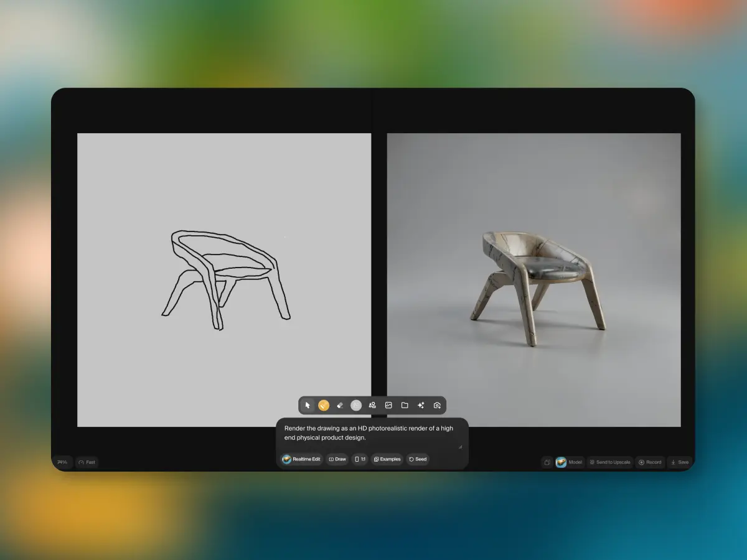Open the 1:1 aspect ratio selector
Screen dimensions: 747x560
click(360, 459)
